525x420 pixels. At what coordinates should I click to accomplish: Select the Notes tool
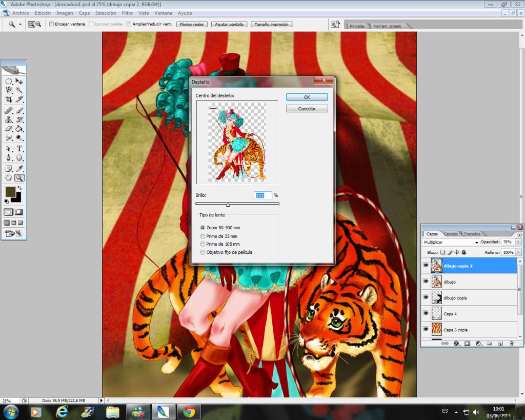pos(9,169)
